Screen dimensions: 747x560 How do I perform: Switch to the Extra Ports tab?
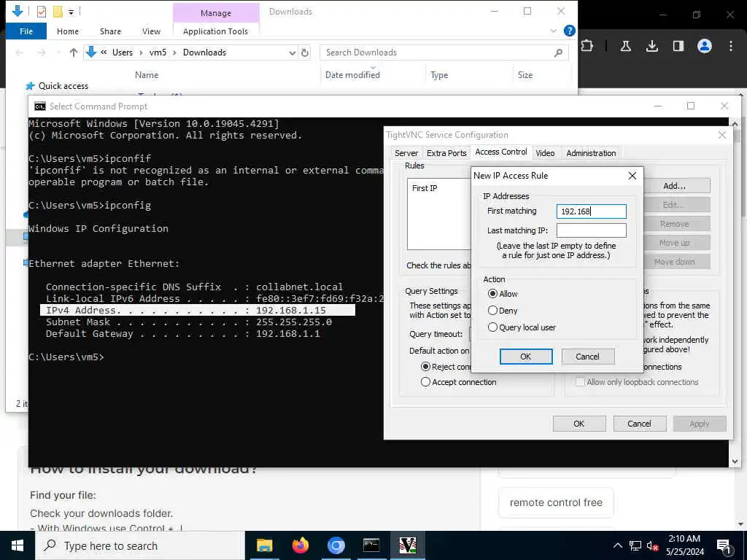pyautogui.click(x=446, y=153)
